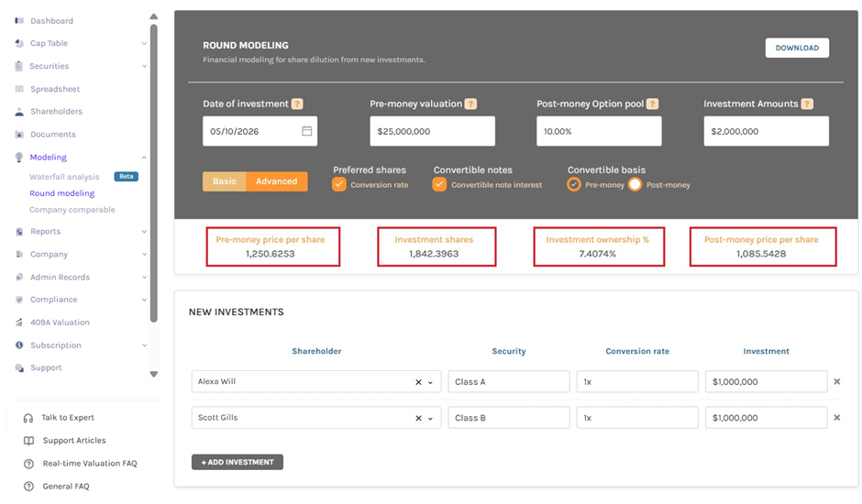Show help for Post-money Option pool

pyautogui.click(x=652, y=104)
